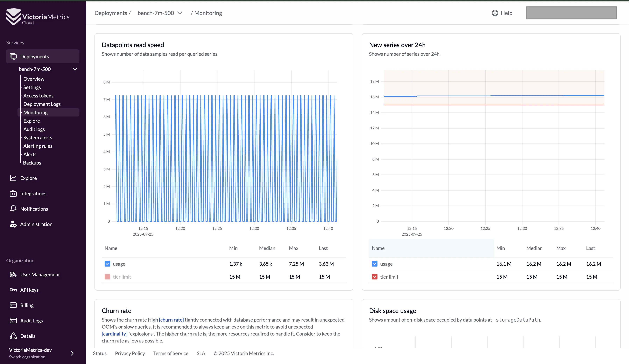Open the Alerting rules menu item
The width and height of the screenshot is (629, 364).
click(38, 146)
